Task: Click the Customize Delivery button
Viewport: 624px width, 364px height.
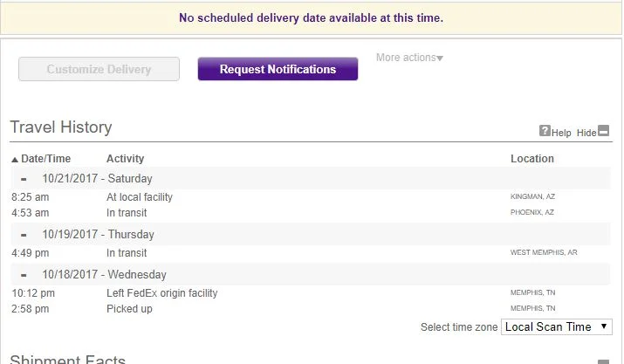Action: pos(99,70)
